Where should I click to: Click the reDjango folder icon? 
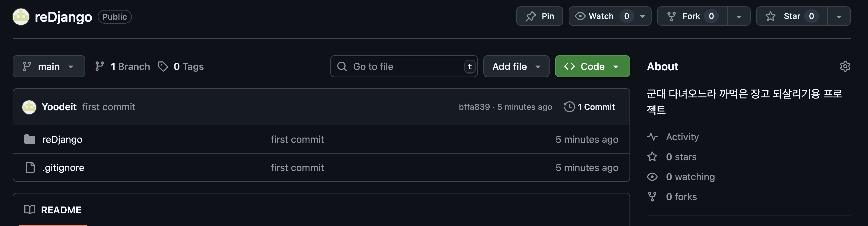30,139
